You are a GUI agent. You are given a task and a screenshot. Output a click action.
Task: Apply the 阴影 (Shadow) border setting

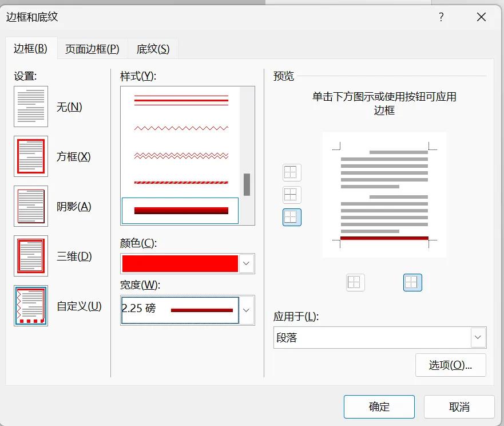(x=30, y=206)
